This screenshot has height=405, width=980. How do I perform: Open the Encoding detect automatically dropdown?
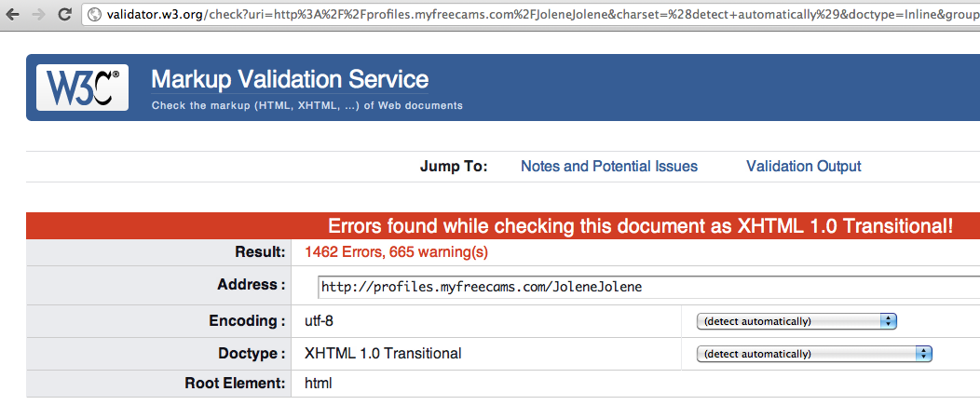point(796,321)
